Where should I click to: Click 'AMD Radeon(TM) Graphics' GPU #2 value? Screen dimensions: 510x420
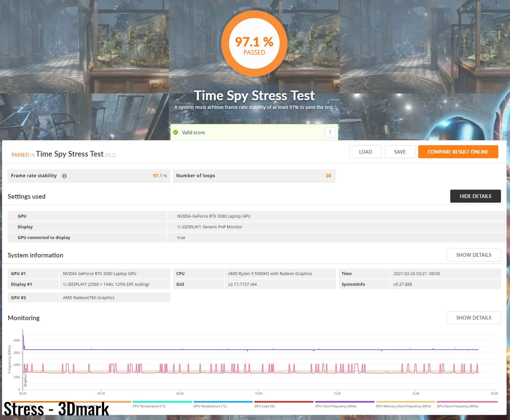point(88,297)
